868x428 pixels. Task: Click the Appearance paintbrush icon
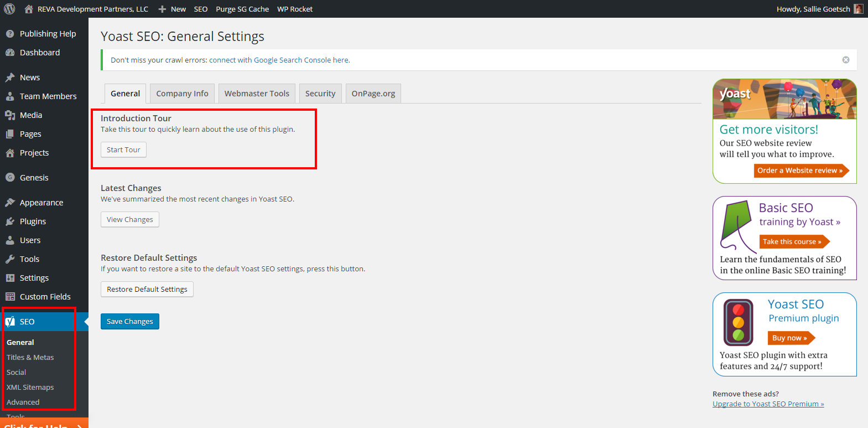click(10, 203)
